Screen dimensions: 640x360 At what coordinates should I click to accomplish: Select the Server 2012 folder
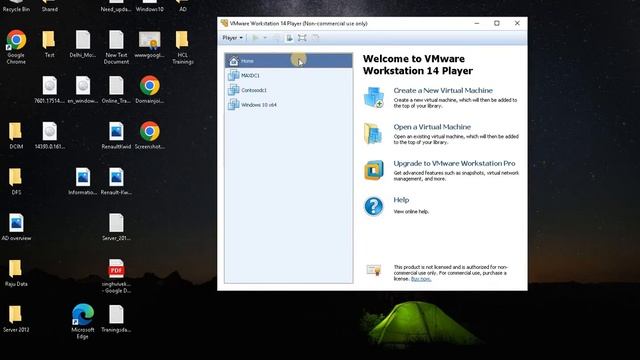(16, 318)
